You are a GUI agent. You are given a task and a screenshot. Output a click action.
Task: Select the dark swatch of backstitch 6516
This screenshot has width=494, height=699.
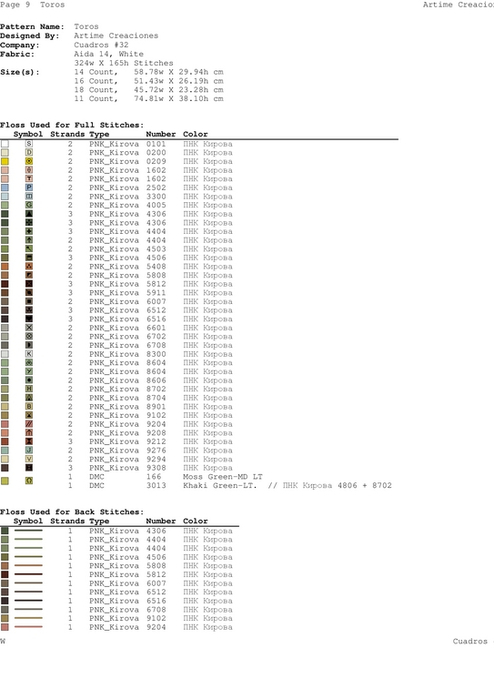pos(4,600)
